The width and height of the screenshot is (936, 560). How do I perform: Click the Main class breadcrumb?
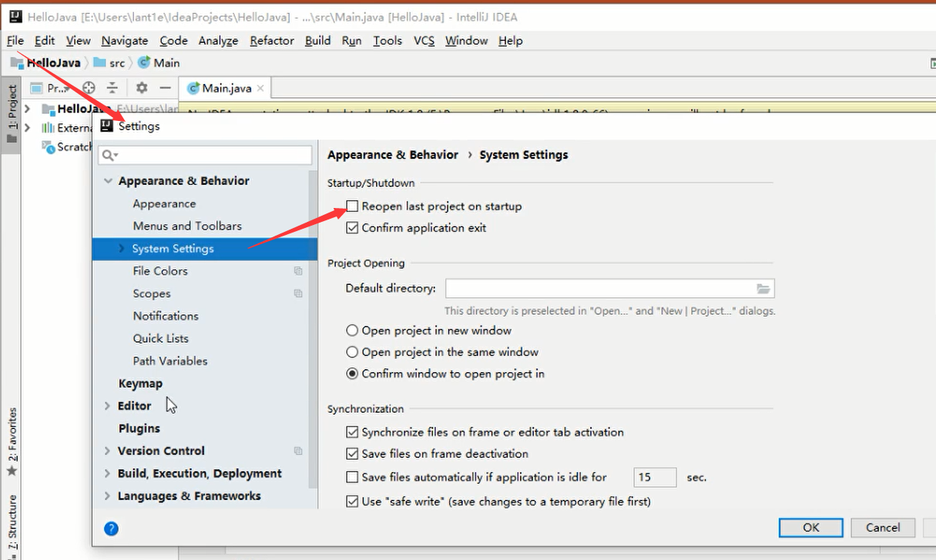click(159, 63)
